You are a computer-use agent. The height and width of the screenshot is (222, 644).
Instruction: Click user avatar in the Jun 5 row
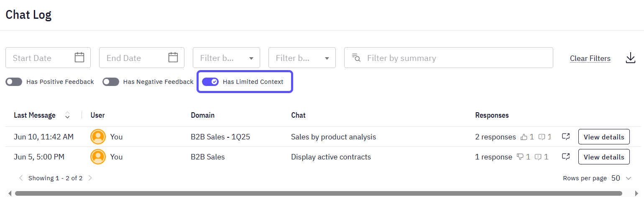click(98, 156)
